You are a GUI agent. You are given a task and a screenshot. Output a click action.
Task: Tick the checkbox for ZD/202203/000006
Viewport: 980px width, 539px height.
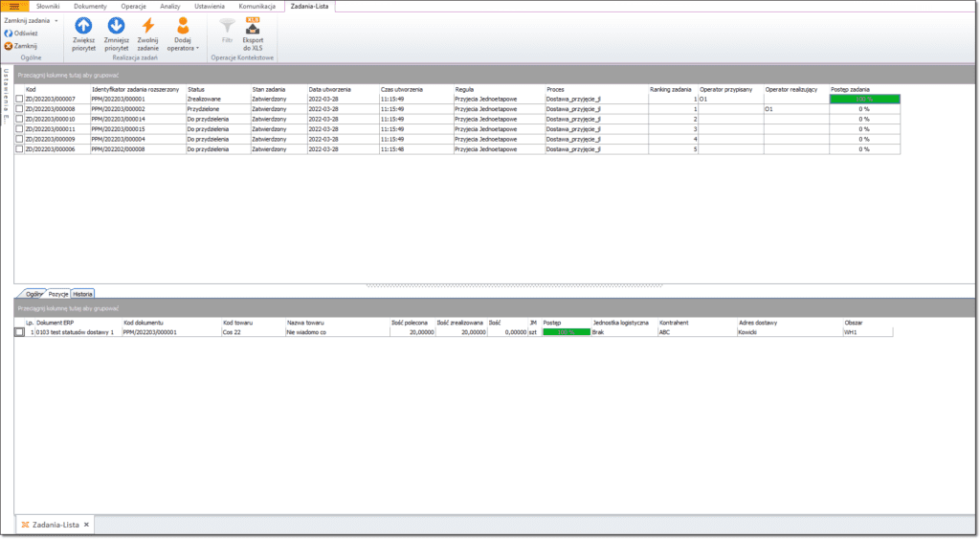(x=19, y=148)
